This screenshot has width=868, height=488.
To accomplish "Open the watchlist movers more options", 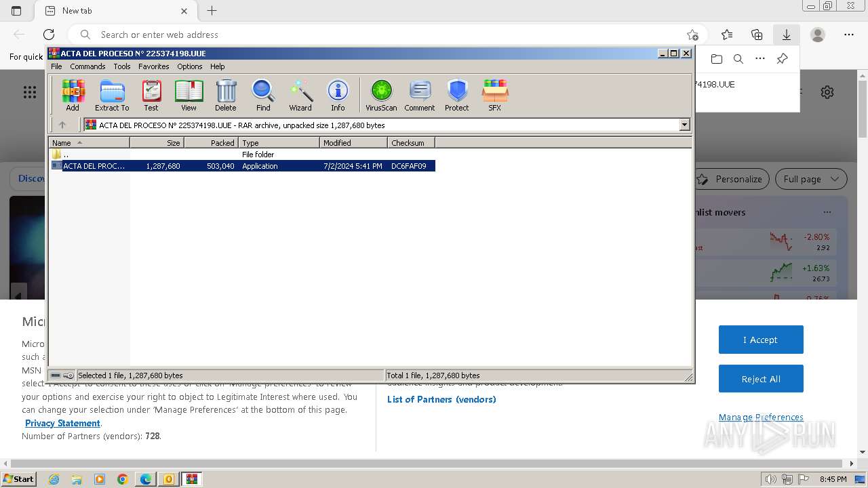I will 827,212.
